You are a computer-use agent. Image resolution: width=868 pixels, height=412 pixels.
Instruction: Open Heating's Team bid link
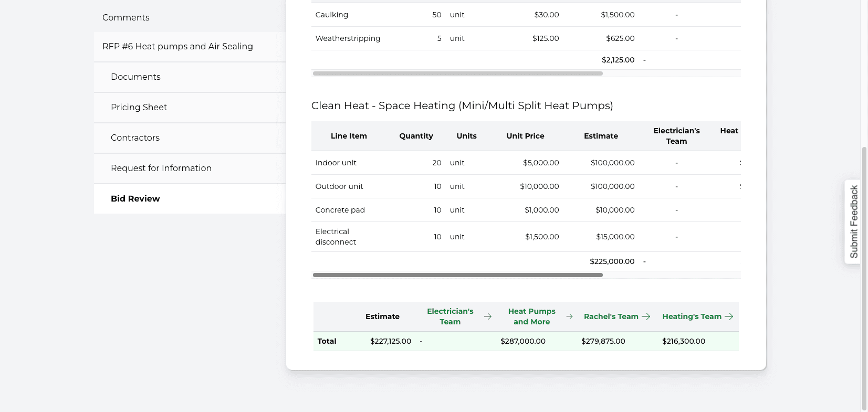(x=692, y=316)
